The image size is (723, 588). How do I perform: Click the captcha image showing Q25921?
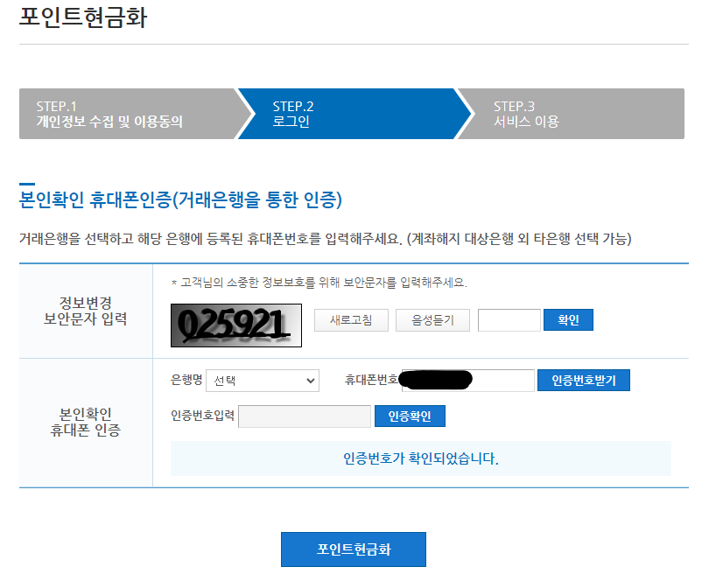pos(236,325)
